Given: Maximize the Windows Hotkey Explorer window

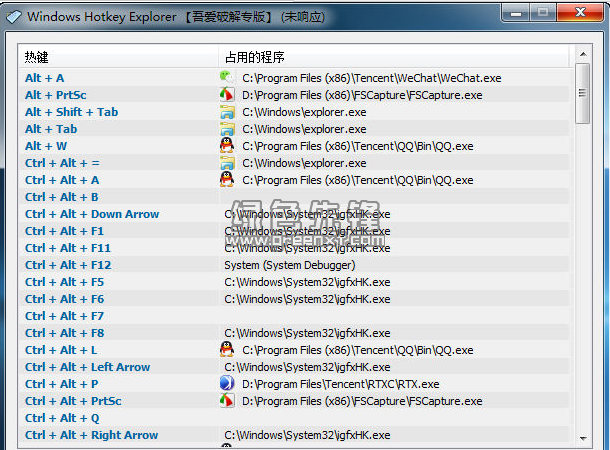Looking at the screenshot, I should 543,14.
